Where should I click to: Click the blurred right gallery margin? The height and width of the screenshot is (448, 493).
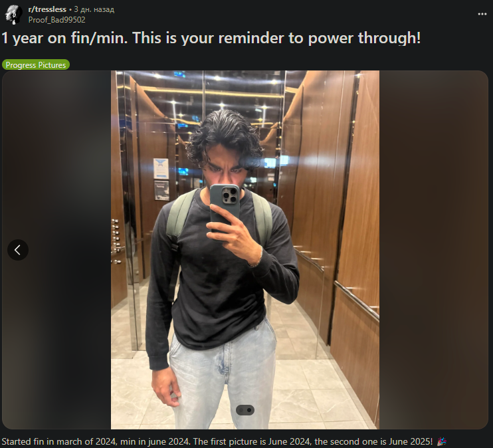[434, 250]
